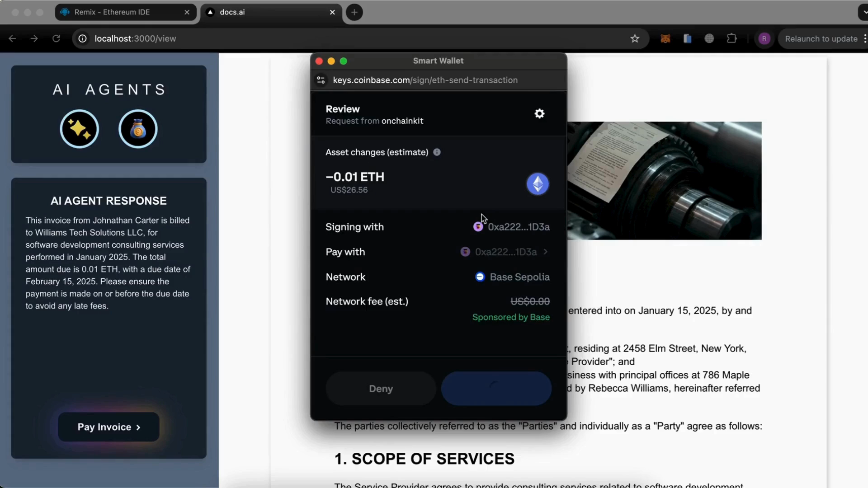868x488 pixels.
Task: Click the onchainkit request source
Action: (402, 121)
